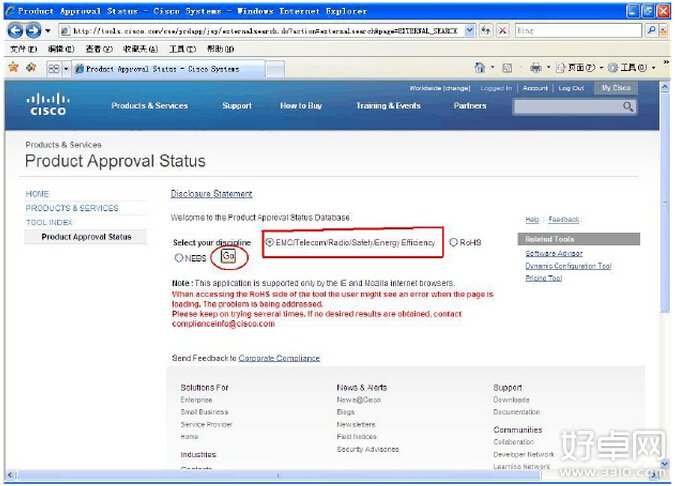The height and width of the screenshot is (486, 675).
Task: Open the 查看(V) menu
Action: (x=99, y=49)
